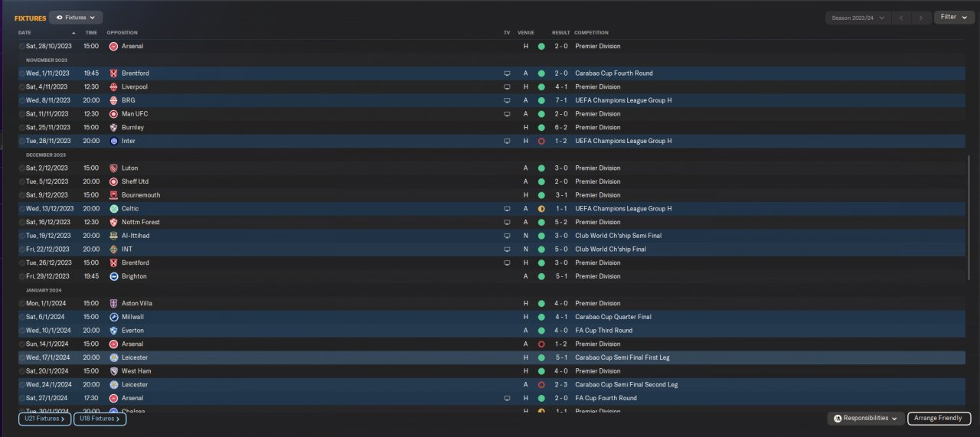This screenshot has width=980, height=437.
Task: Expand the Filter dropdown
Action: (954, 17)
